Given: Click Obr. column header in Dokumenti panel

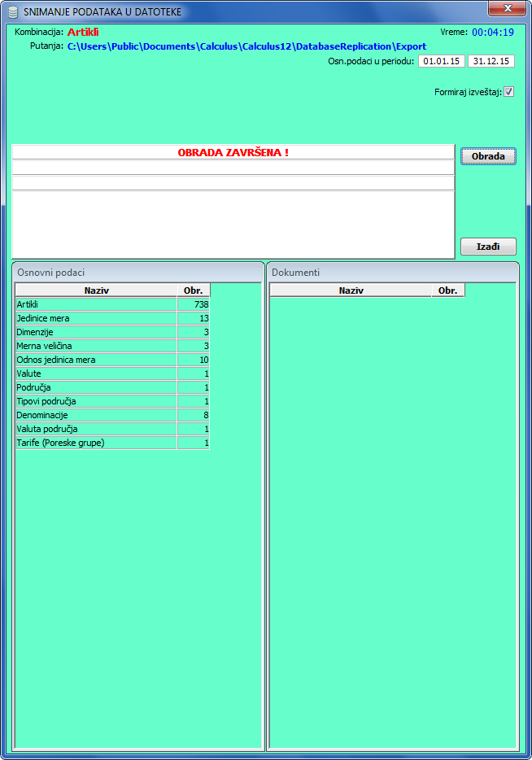Looking at the screenshot, I should (x=447, y=290).
